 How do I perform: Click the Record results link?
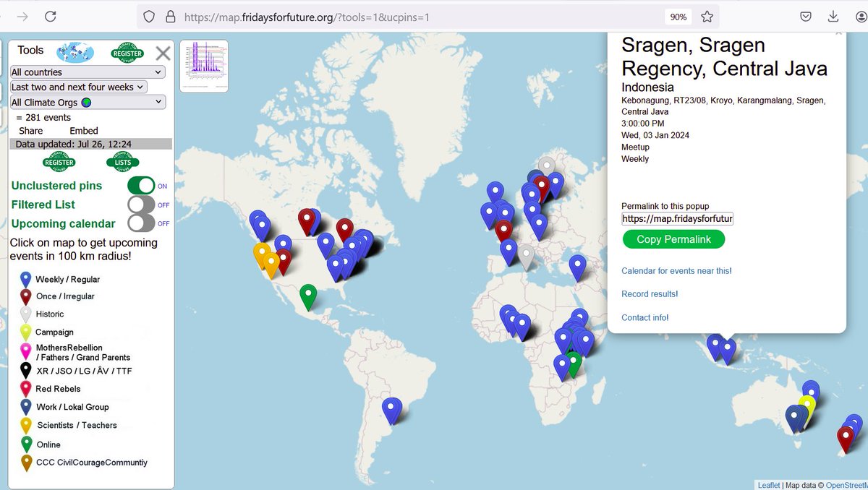coord(650,294)
